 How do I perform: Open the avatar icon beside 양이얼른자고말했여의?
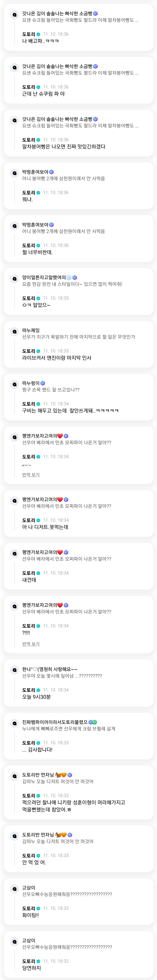pyautogui.click(x=14, y=278)
